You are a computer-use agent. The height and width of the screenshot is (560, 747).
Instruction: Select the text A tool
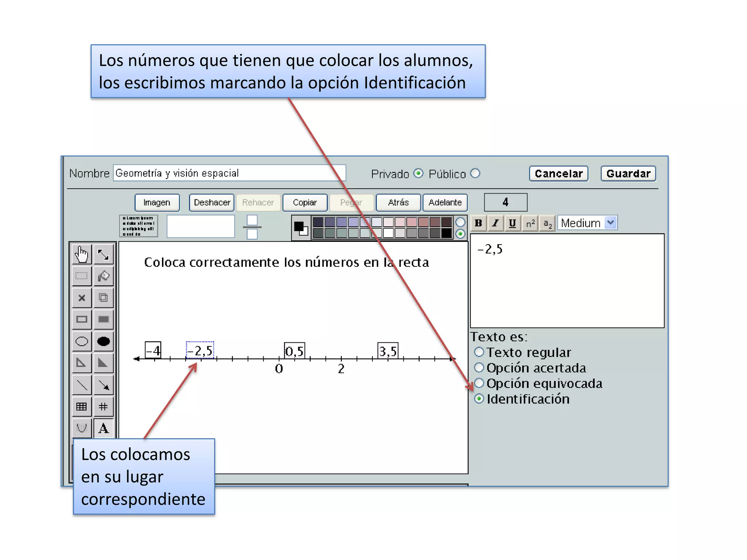point(104,428)
